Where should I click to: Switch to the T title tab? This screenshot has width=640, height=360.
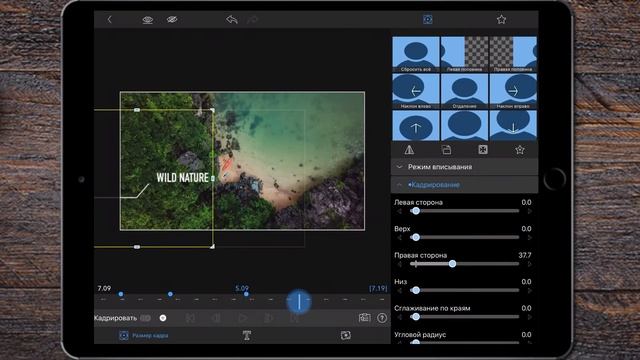247,336
